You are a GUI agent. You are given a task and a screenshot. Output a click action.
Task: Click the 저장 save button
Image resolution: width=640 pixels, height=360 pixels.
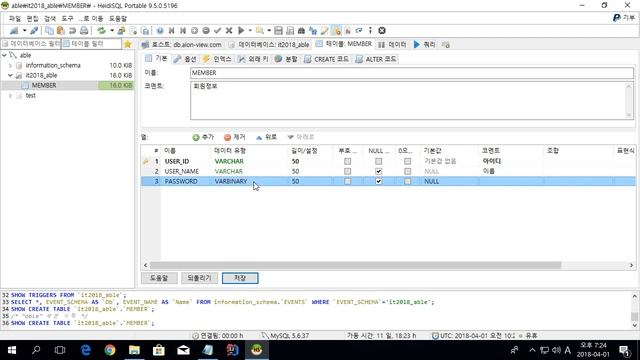point(240,278)
